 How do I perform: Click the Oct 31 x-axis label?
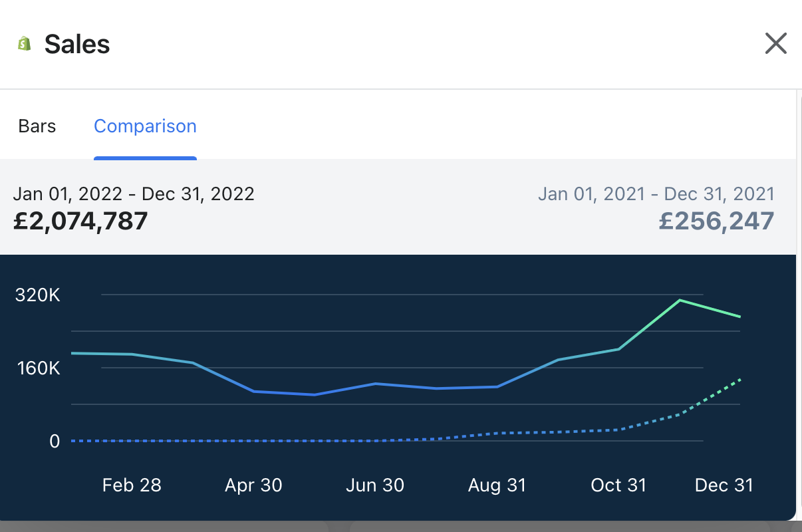(618, 485)
